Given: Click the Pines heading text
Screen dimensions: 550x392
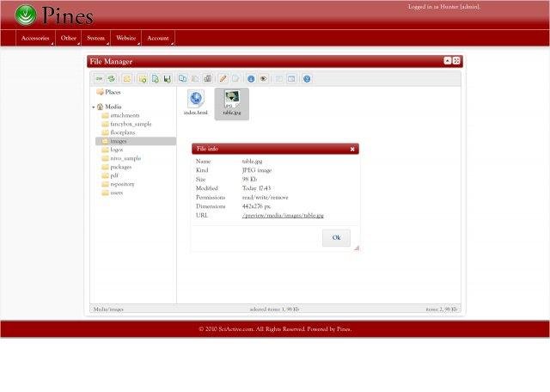Looking at the screenshot, I should (x=68, y=15).
